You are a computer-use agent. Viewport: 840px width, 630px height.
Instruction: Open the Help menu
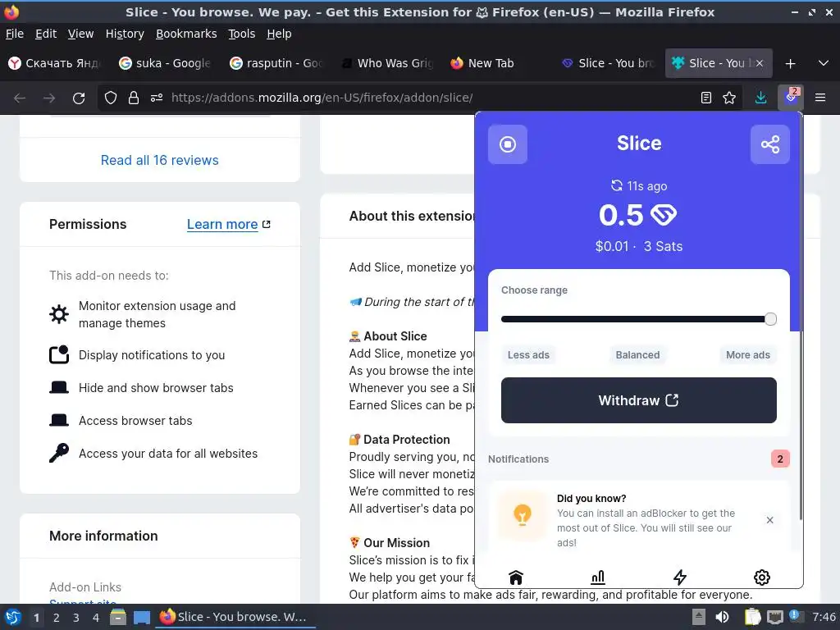click(279, 34)
